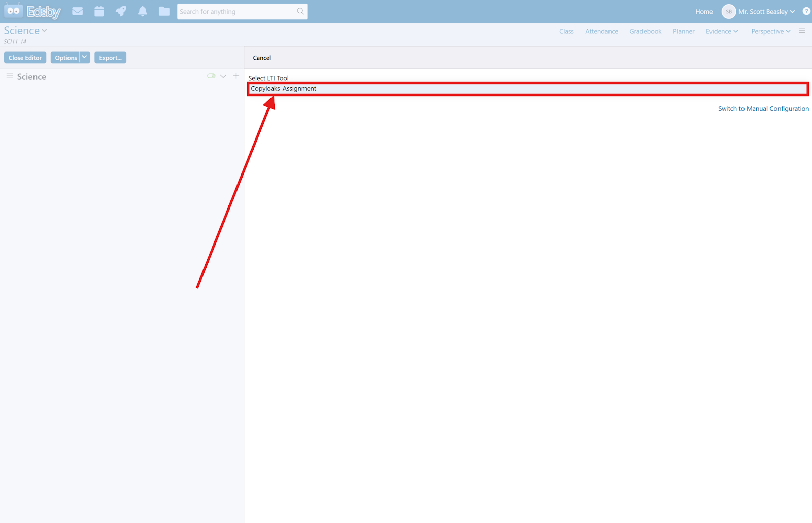Click Cancel in the LTI panel

pyautogui.click(x=262, y=58)
